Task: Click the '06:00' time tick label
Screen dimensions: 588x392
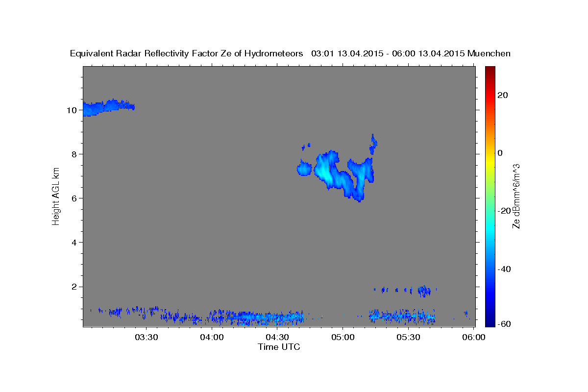Action: 473,337
